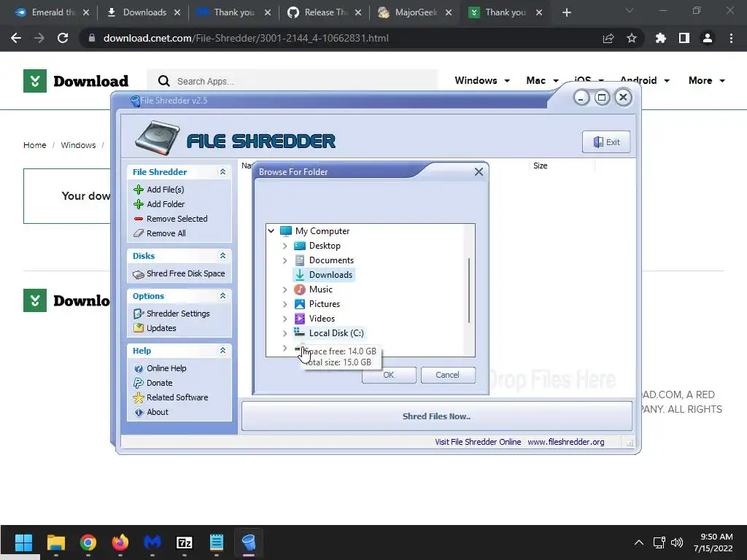Screen dimensions: 747x560
Task: Collapse the Help sidebar panel
Action: [x=222, y=351]
